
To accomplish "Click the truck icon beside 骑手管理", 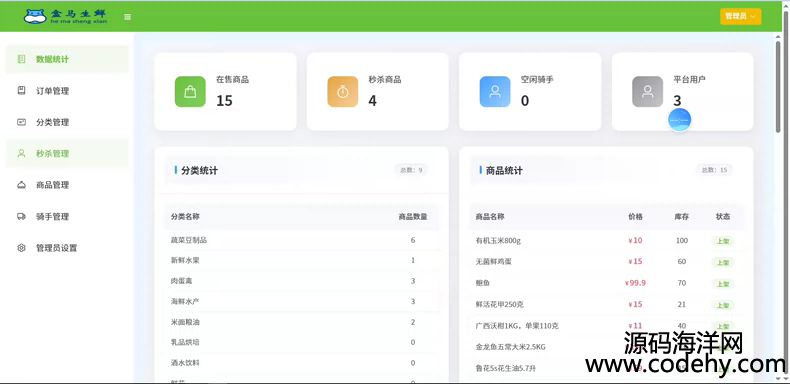I will [21, 217].
